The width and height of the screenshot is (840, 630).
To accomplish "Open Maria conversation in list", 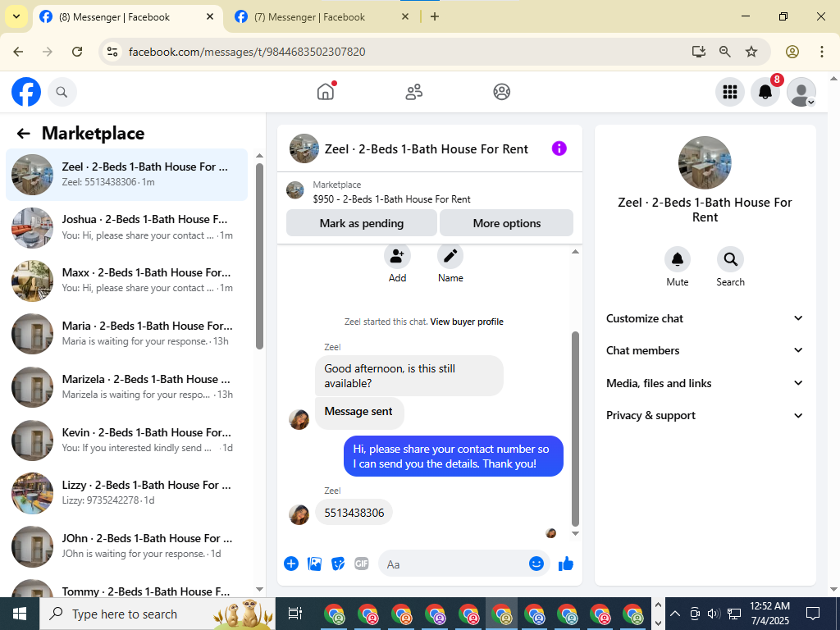I will click(x=126, y=334).
